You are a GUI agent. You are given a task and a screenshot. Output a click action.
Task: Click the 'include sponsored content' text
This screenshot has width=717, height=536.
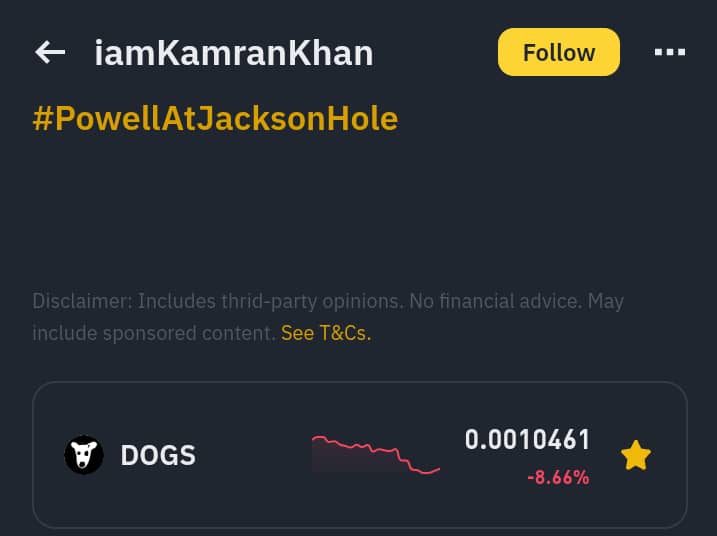click(154, 333)
